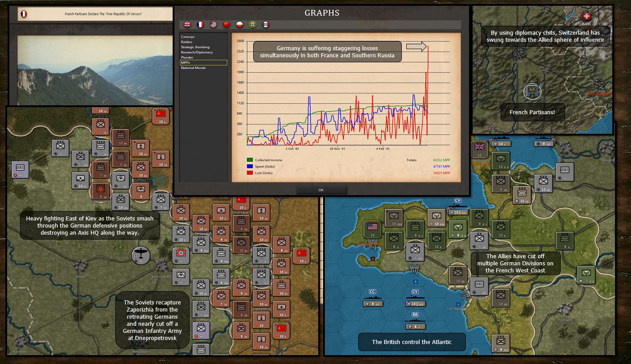Click the red Lost (Units) legend swatch

pyautogui.click(x=249, y=173)
